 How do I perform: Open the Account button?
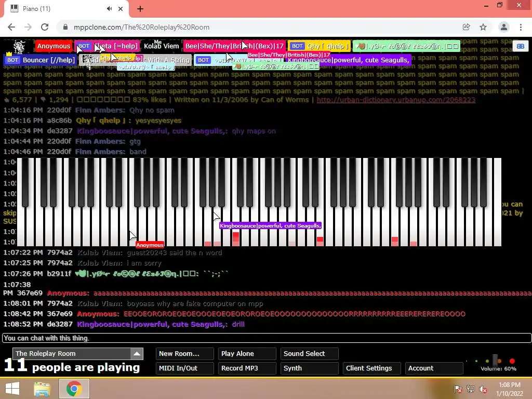point(434,368)
